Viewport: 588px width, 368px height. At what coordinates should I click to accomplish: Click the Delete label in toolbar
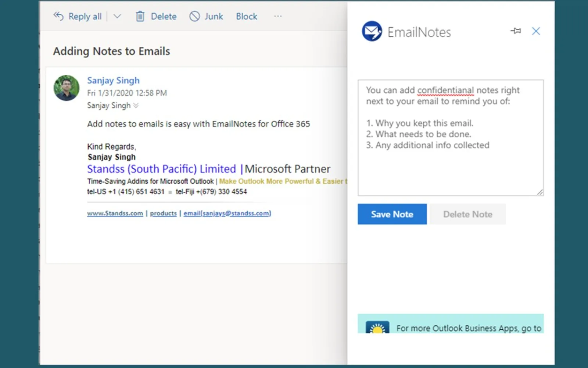[164, 16]
